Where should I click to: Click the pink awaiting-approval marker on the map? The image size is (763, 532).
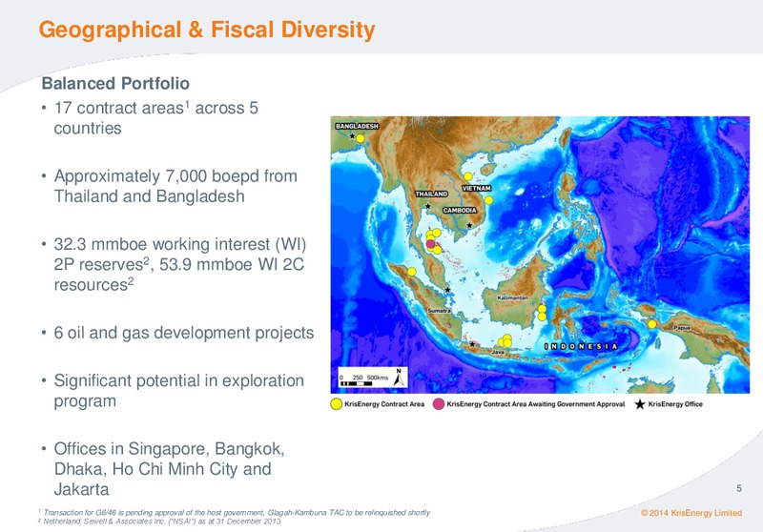(431, 244)
